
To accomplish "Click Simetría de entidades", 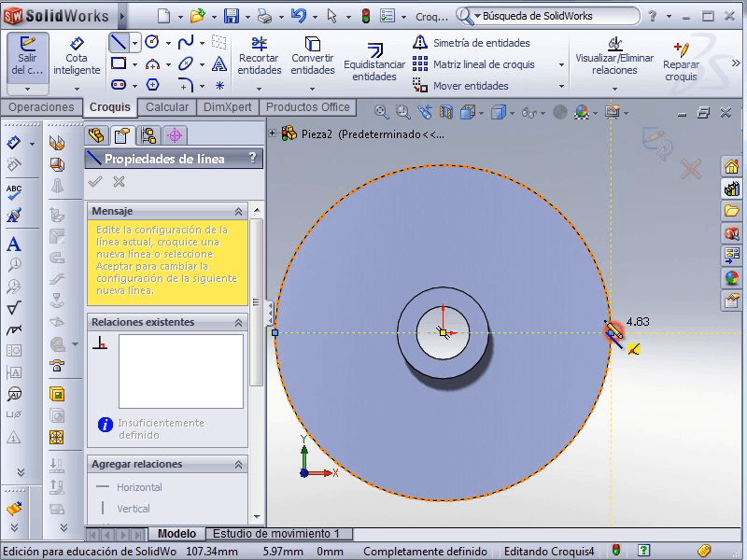I will pos(480,43).
